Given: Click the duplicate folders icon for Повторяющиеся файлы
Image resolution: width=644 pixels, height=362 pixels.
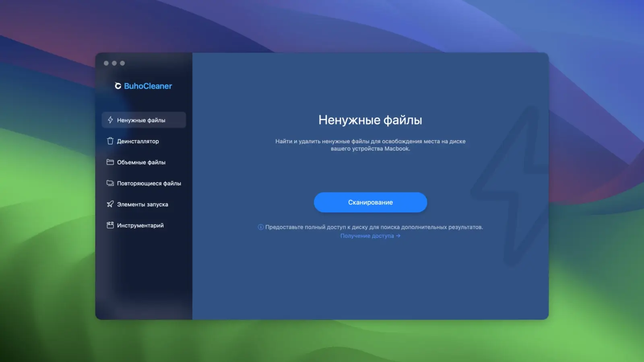Looking at the screenshot, I should pos(110,183).
